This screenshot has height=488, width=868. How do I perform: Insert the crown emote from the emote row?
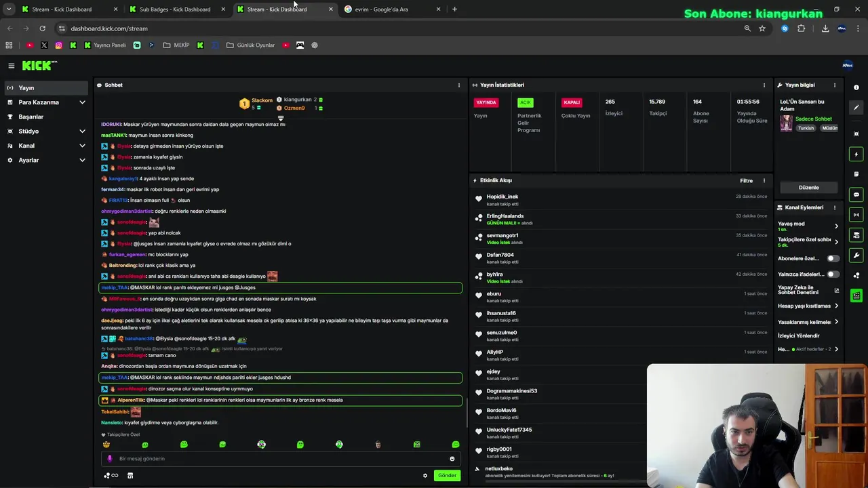106,445
